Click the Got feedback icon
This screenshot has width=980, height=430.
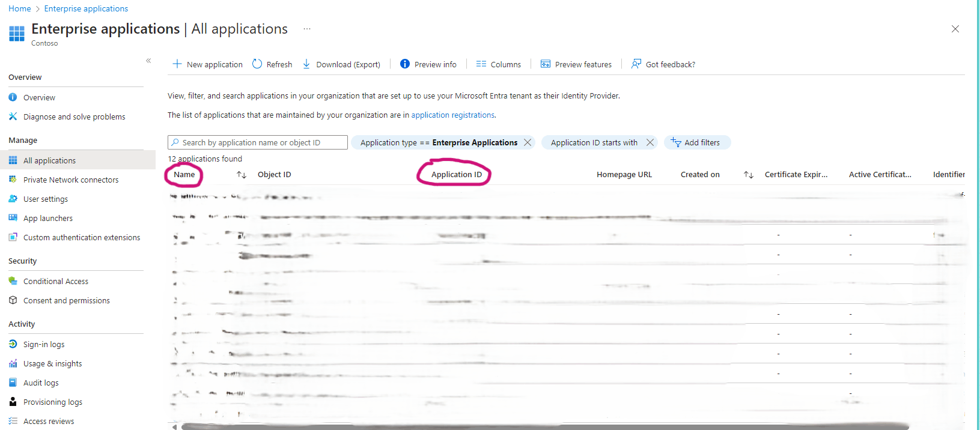[x=636, y=64]
